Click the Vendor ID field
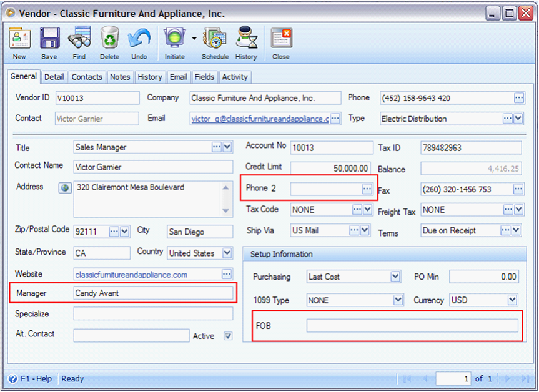The height and width of the screenshot is (392, 539). (97, 98)
